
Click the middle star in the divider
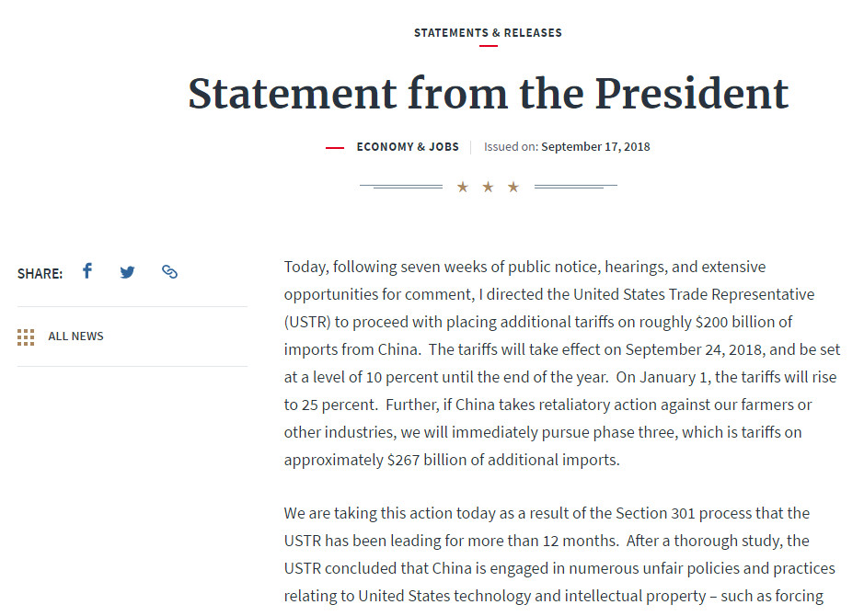pos(488,188)
